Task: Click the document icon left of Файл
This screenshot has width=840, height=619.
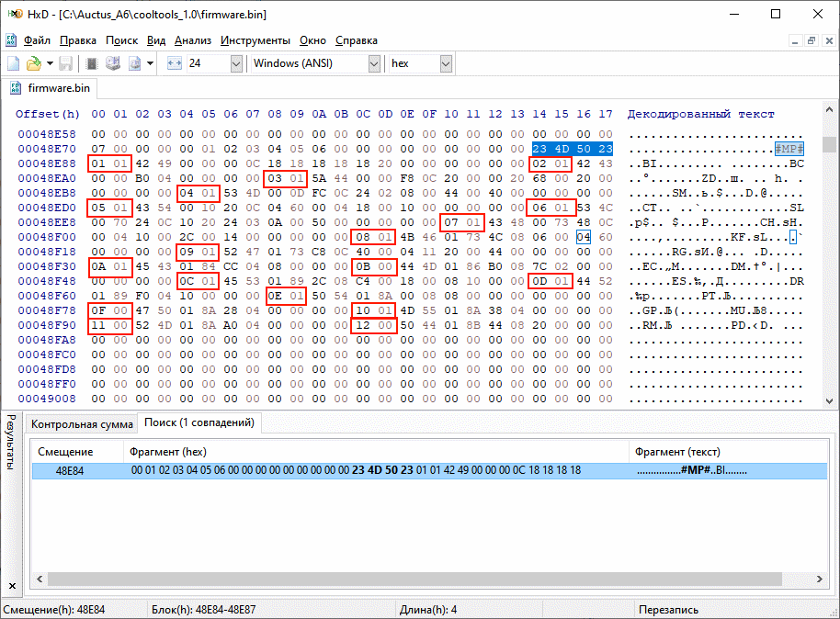Action: point(11,40)
